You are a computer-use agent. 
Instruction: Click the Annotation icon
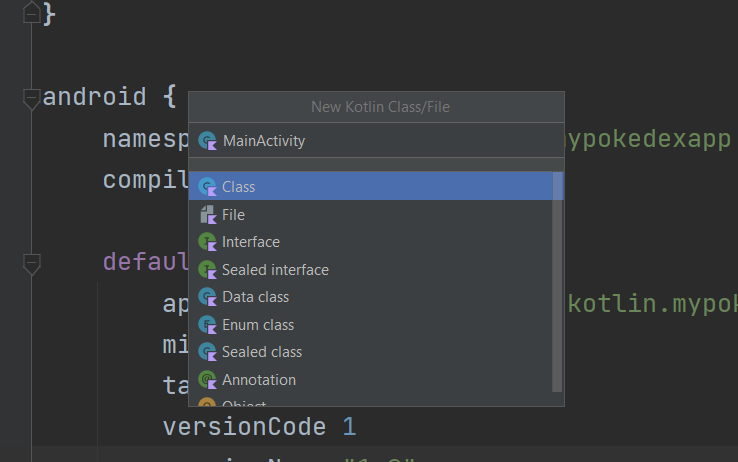click(x=208, y=380)
